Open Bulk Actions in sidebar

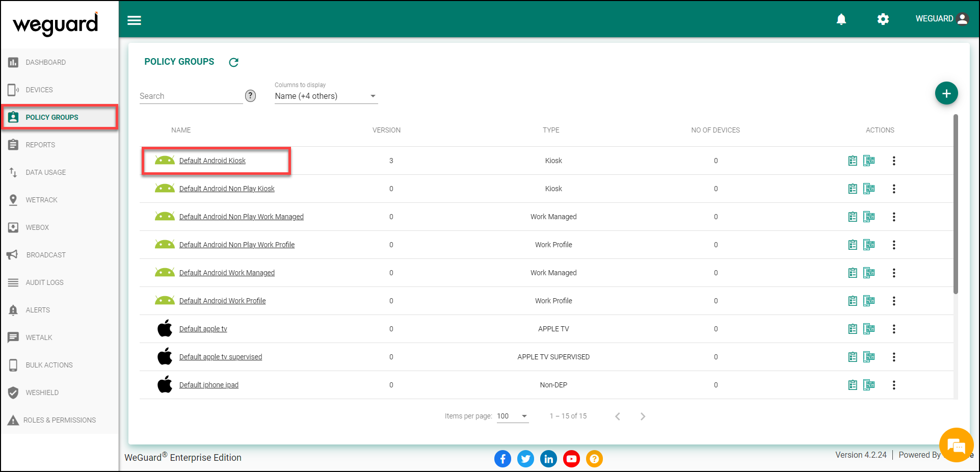(60, 365)
